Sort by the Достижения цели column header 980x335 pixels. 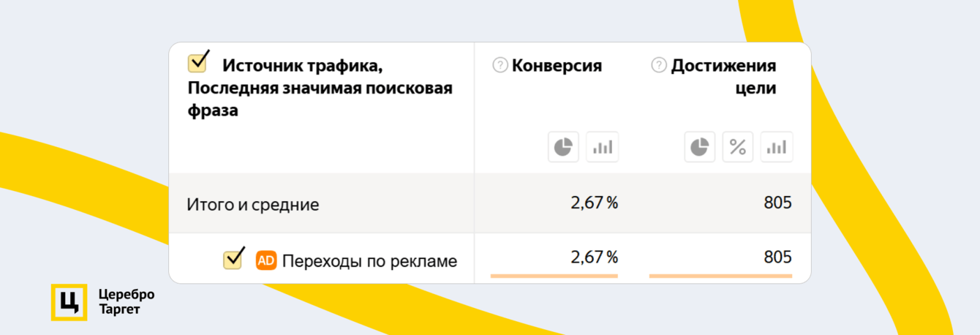pyautogui.click(x=723, y=67)
